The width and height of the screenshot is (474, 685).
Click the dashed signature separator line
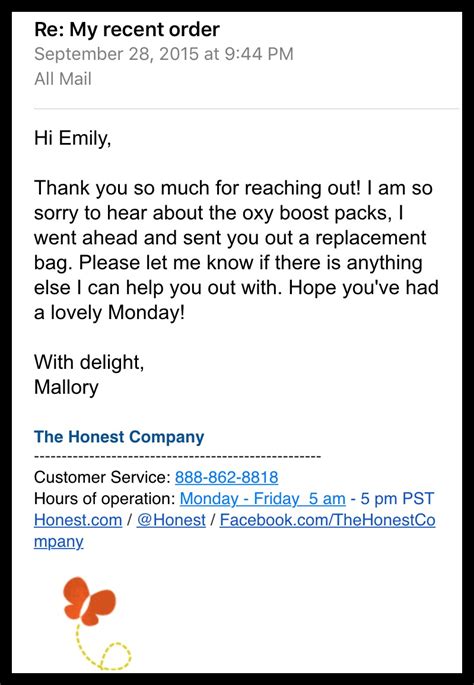pos(177,457)
